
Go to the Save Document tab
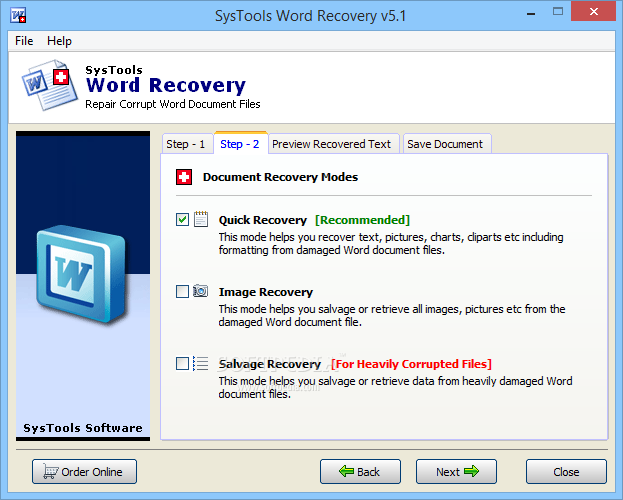[x=445, y=144]
